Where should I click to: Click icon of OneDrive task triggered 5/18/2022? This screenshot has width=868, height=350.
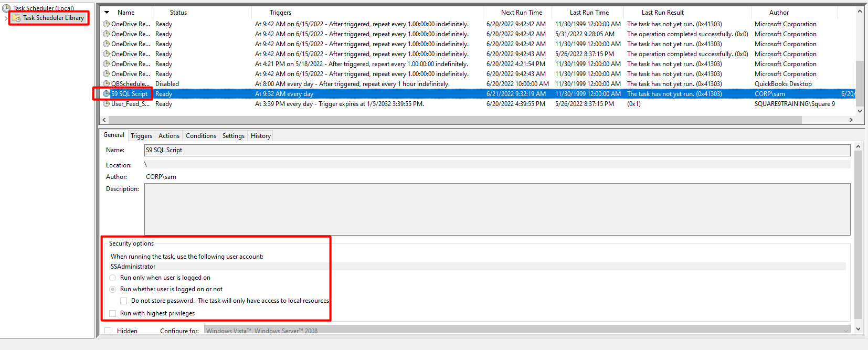(107, 64)
